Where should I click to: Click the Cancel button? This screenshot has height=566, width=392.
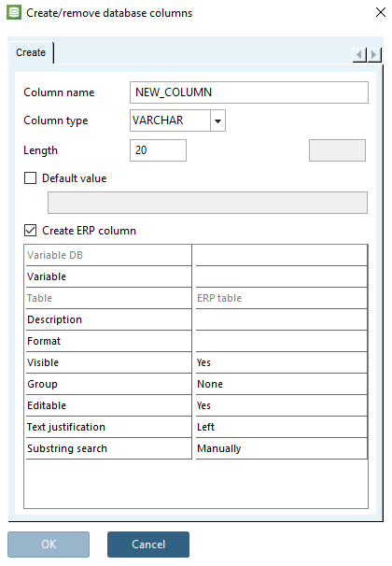pos(148,544)
